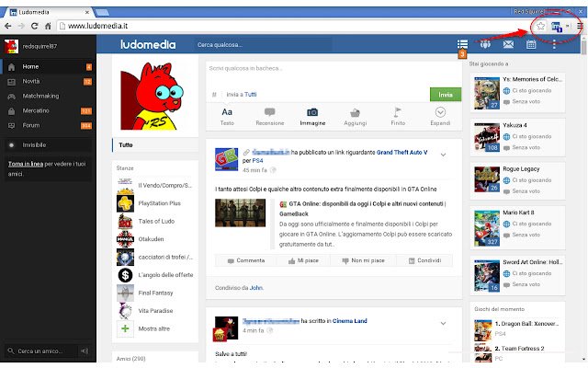Change recipient via Tutti selector
The image size is (588, 368).
point(251,95)
